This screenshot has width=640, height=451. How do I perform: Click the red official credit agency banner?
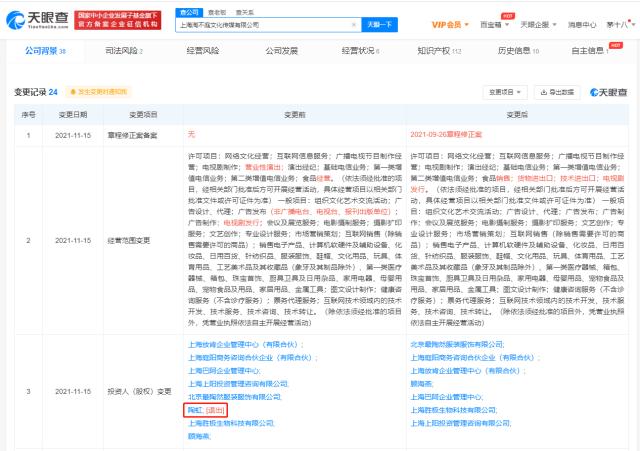118,20
